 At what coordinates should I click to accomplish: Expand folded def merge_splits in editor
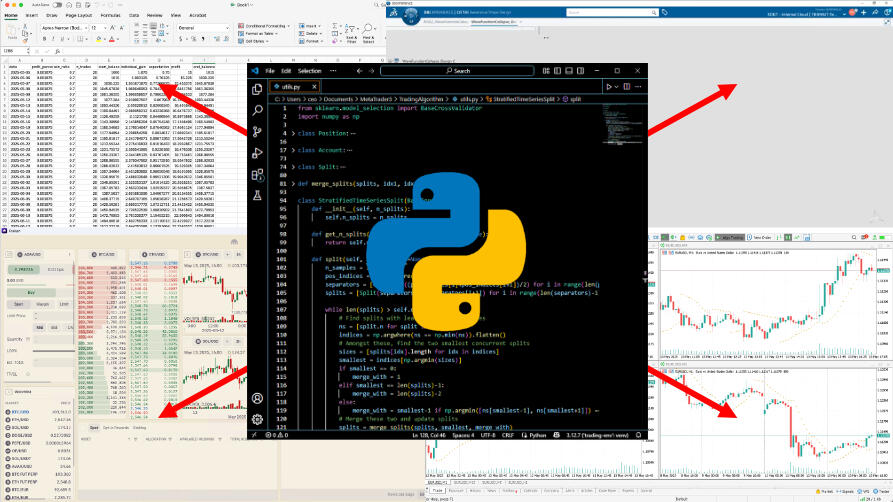click(293, 184)
